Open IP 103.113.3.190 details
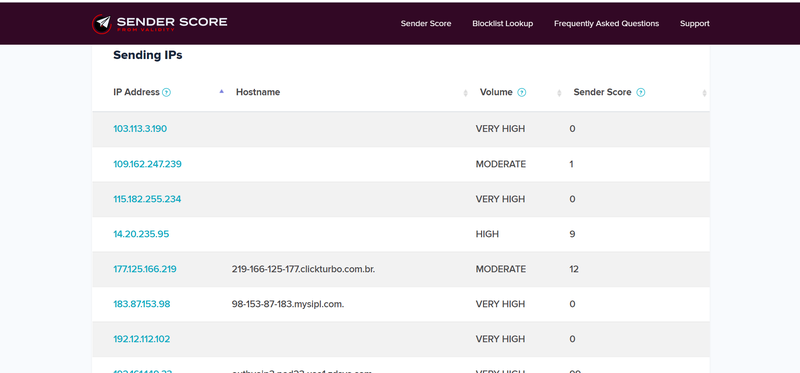Viewport: 800px width, 373px height. [x=140, y=129]
